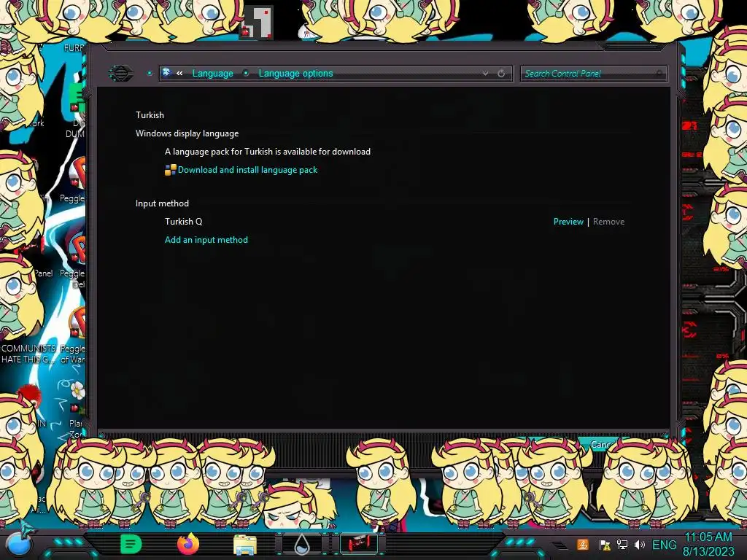
Task: Click the shield icon beside the download link
Action: (x=170, y=170)
